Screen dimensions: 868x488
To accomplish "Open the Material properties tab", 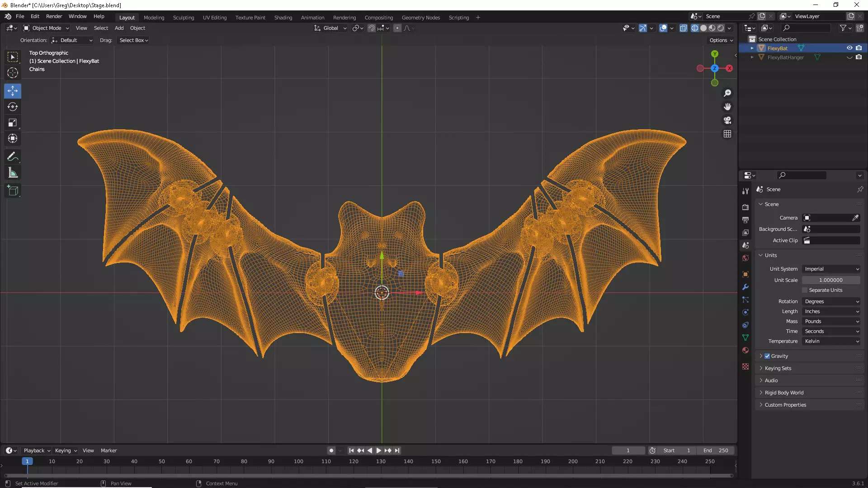I will click(x=745, y=350).
